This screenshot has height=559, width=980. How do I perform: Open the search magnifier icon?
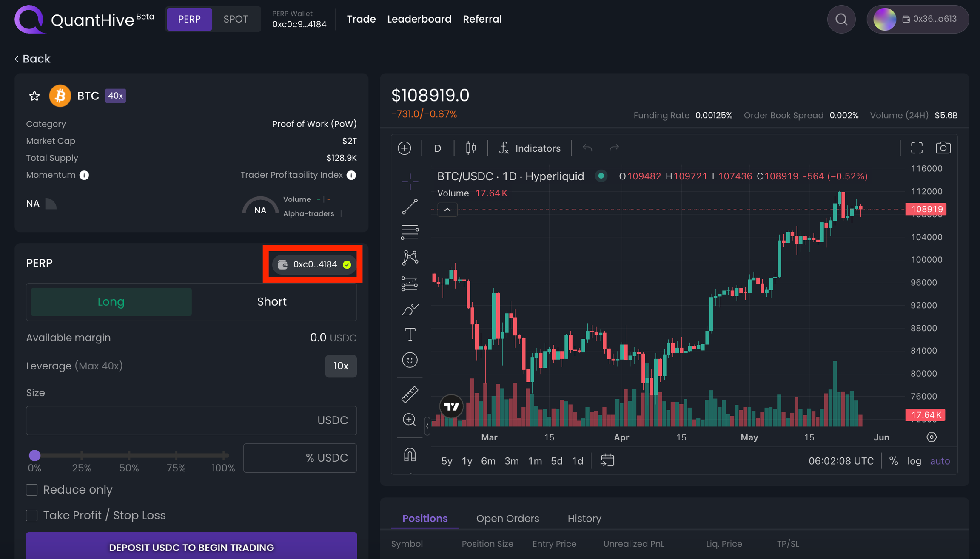pyautogui.click(x=841, y=20)
